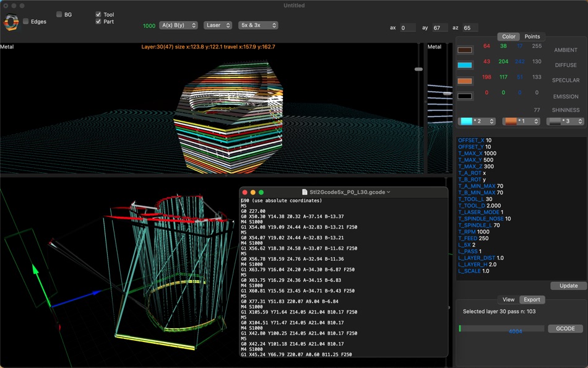Click the EMISSION black color swatch

(x=465, y=96)
